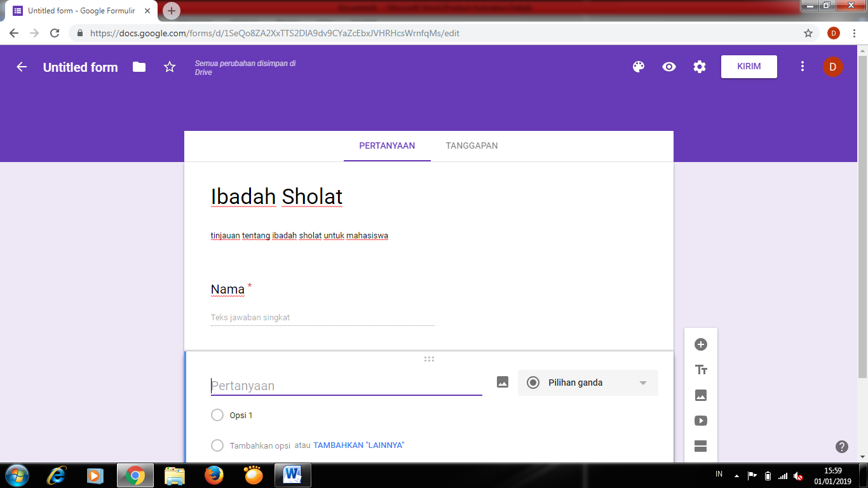Add image from the side toolbar

click(701, 395)
